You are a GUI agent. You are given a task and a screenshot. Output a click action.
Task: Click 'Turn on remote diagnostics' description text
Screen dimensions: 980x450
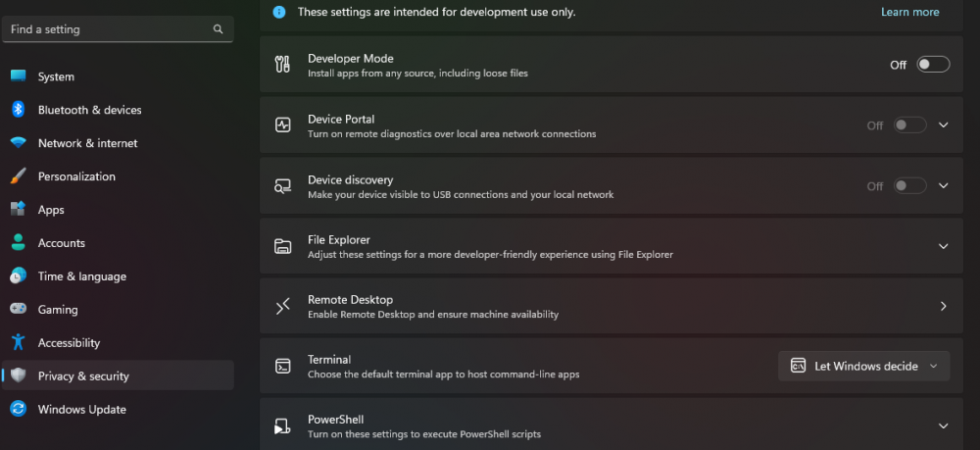click(451, 133)
